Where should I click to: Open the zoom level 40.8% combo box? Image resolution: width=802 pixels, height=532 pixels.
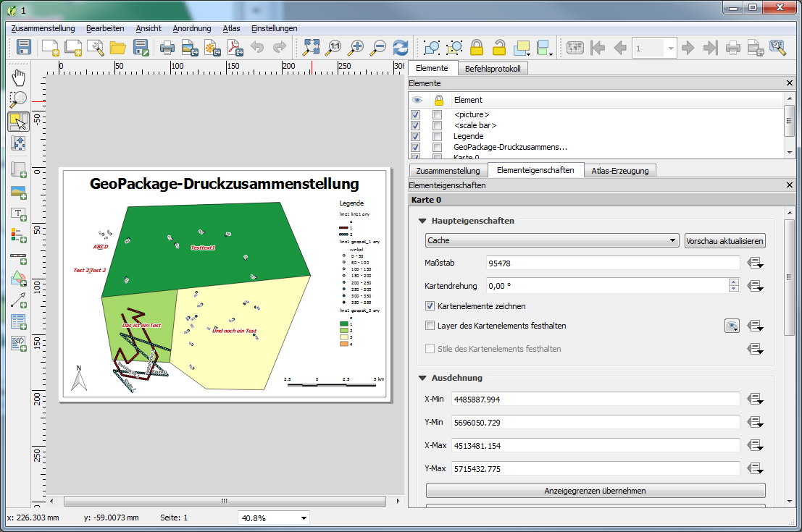coord(274,518)
